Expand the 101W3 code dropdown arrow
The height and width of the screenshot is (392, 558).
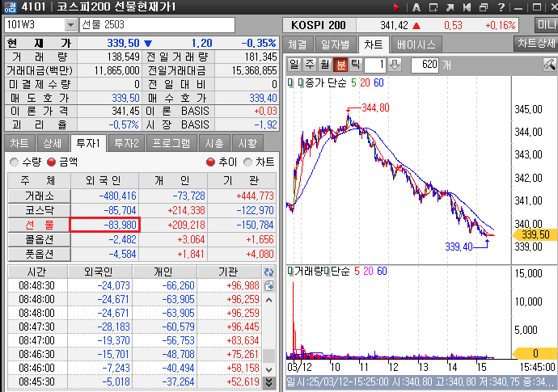pos(70,25)
